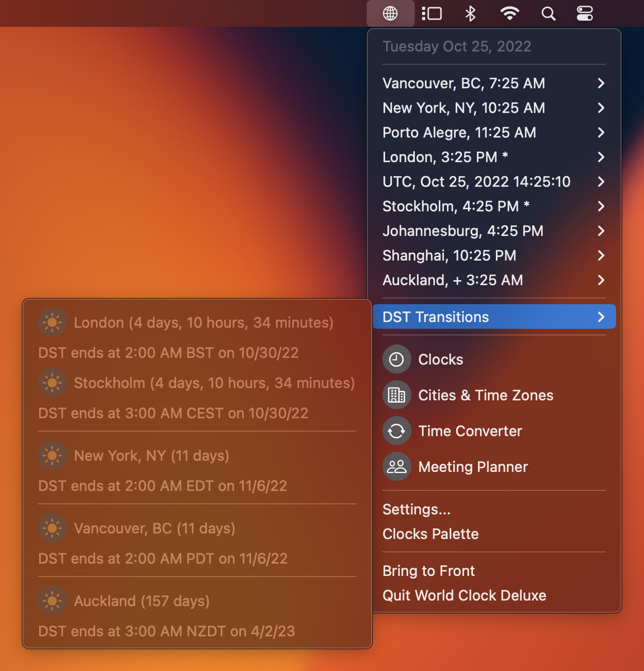The width and height of the screenshot is (644, 671).
Task: Click the Bluetooth menu bar icon
Action: (470, 13)
